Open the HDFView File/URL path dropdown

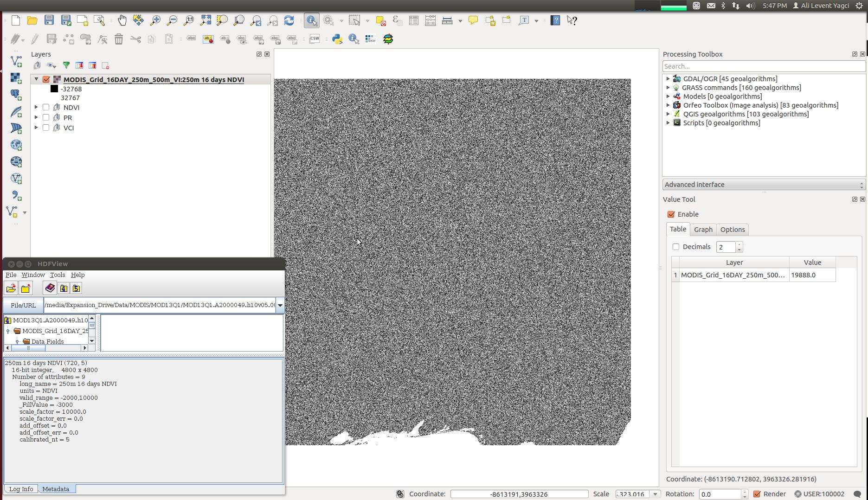pos(280,305)
